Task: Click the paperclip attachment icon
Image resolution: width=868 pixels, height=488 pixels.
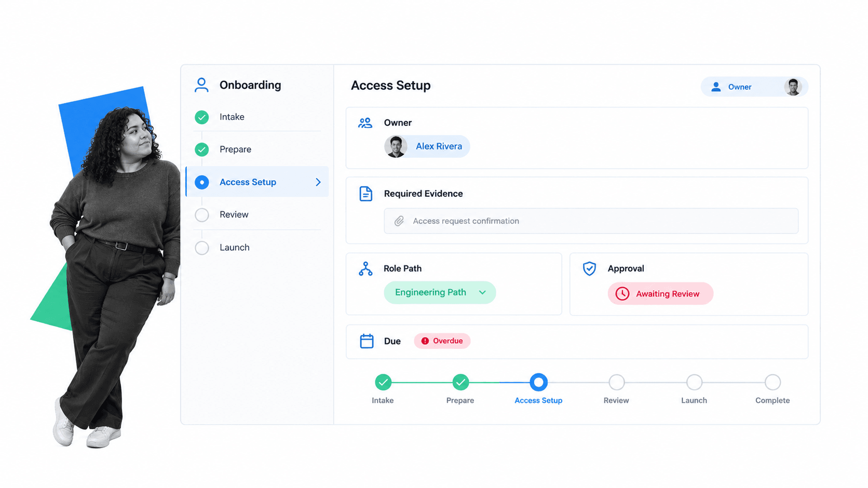Action: pyautogui.click(x=399, y=221)
